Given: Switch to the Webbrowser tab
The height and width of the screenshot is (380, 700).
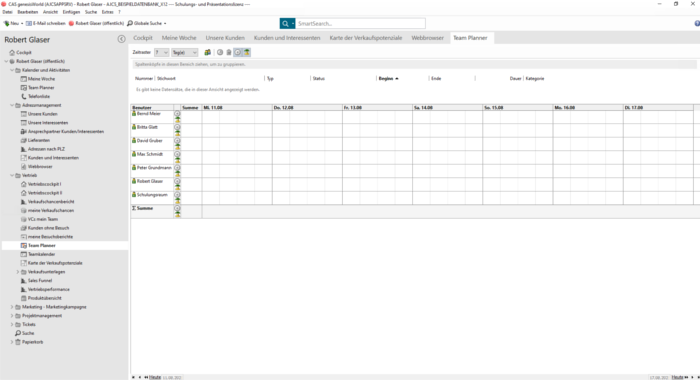Looking at the screenshot, I should [x=428, y=38].
